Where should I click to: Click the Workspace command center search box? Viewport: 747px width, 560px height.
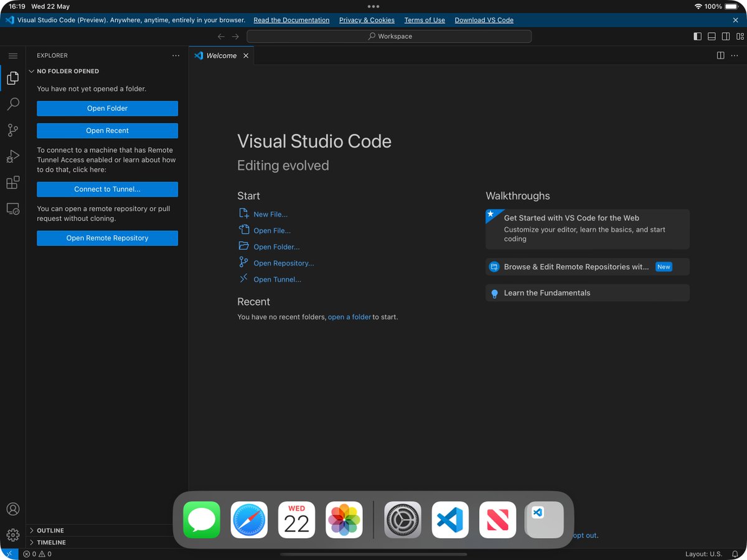[x=389, y=36]
